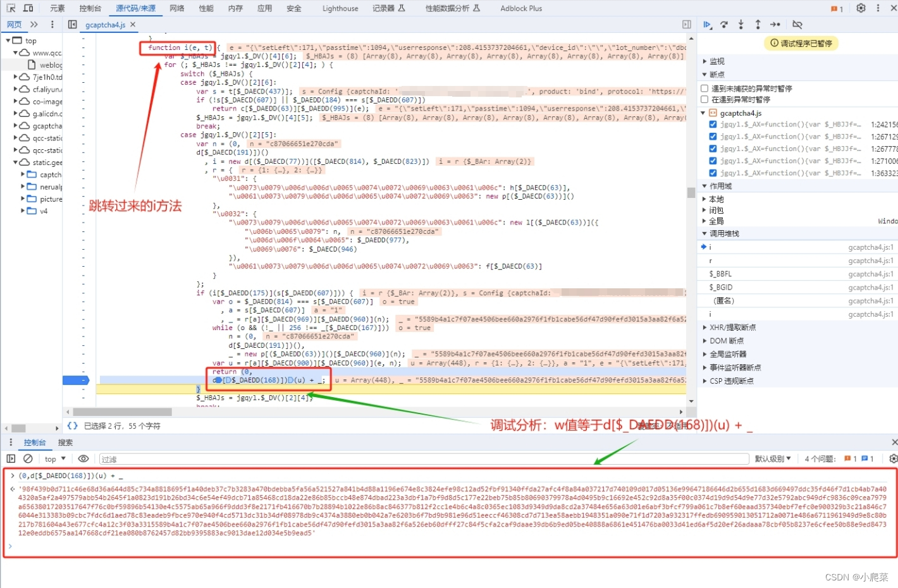Step into the next function call
The image size is (898, 588).
(x=741, y=25)
